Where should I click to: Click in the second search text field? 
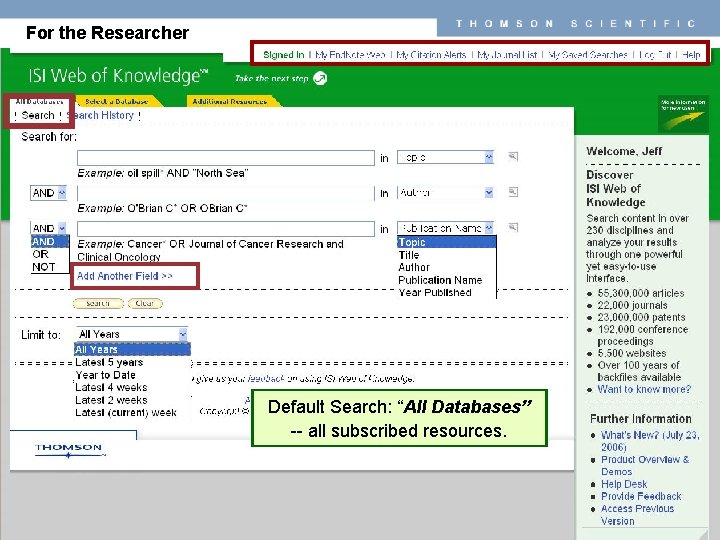click(x=226, y=193)
